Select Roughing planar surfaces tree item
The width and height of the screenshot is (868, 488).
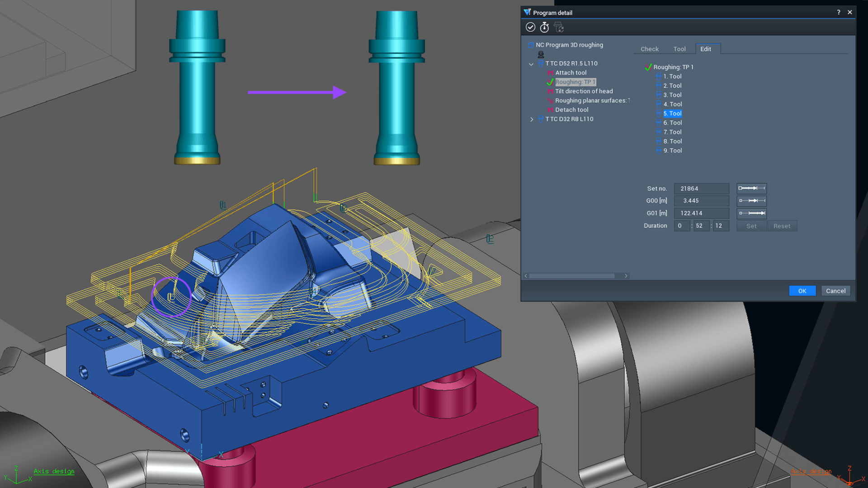[x=592, y=100]
